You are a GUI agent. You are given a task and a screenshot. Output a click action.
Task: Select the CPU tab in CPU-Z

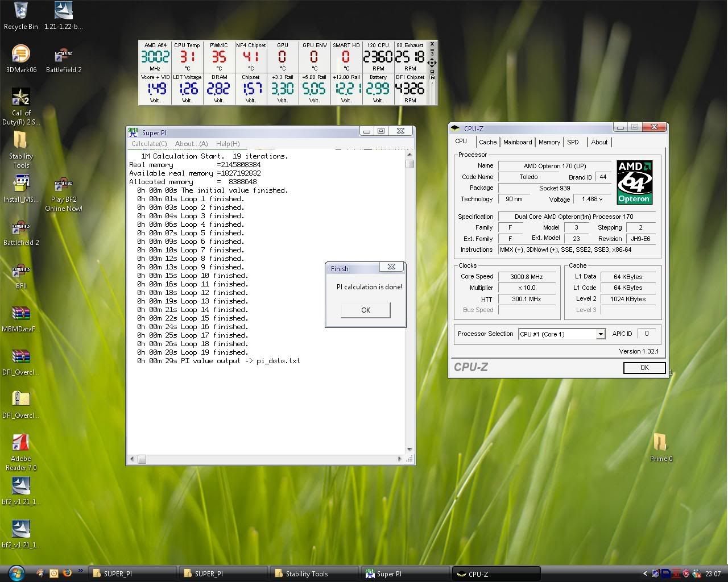pyautogui.click(x=461, y=141)
